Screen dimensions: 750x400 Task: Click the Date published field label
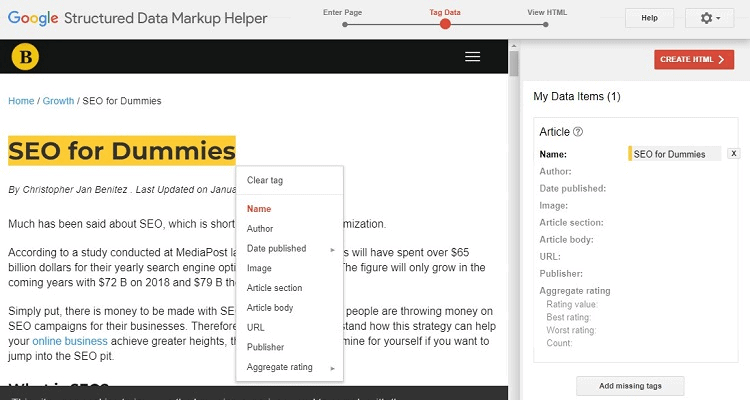click(x=573, y=189)
